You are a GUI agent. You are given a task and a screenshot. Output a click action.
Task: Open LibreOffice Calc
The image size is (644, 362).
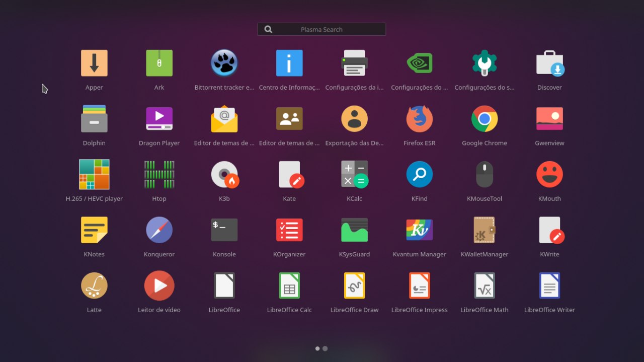[289, 285]
